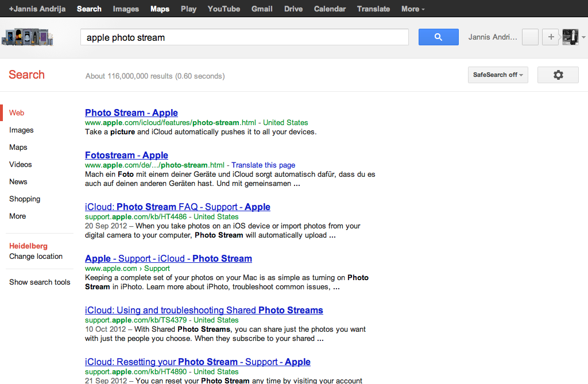Click URL www.apple.com/icloud/features/photo-stream.html
Viewport: 588px width, 384px height.
coord(170,123)
